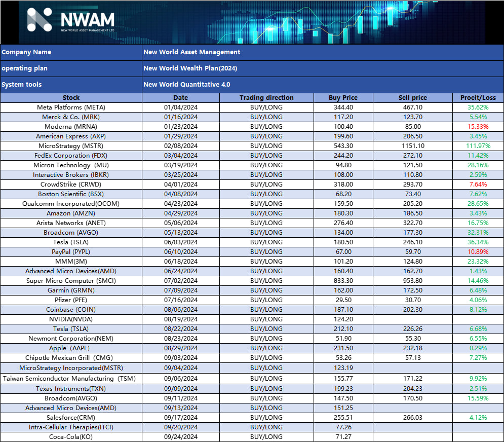This screenshot has width=504, height=442.
Task: Click buy price 151.25 in AMD row
Action: pos(343,408)
